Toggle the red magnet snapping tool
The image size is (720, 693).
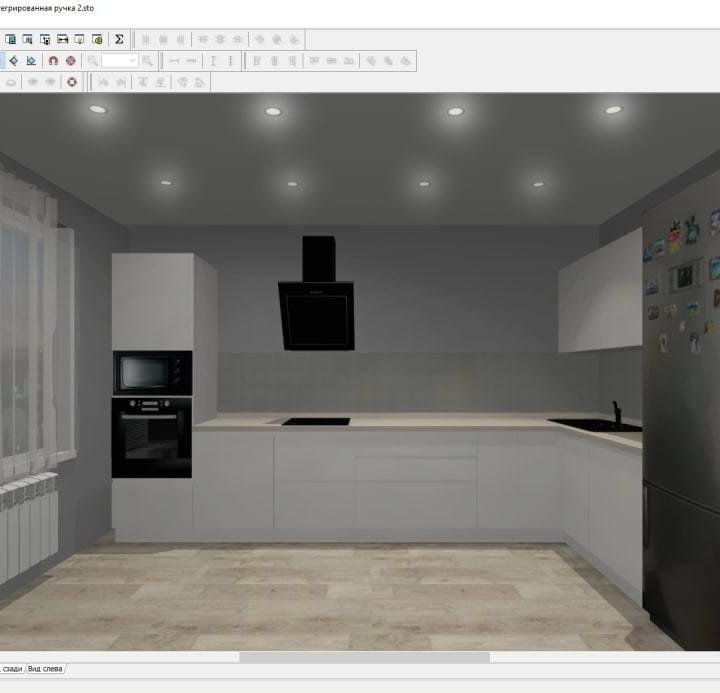click(x=53, y=61)
